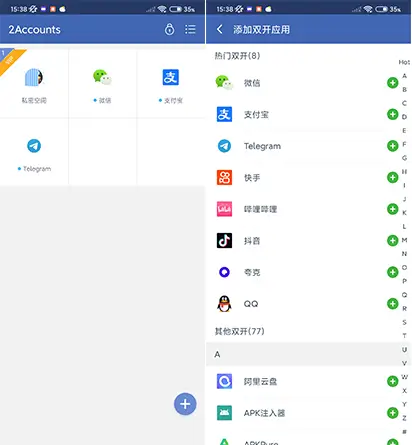Click the Telegram label in the hot list
This screenshot has width=412, height=445.
pyautogui.click(x=262, y=146)
